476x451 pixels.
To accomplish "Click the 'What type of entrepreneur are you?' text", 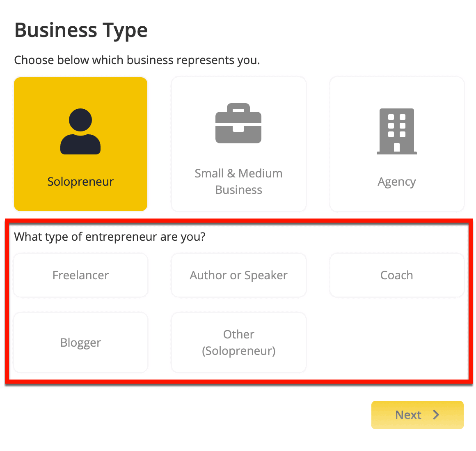I will pos(110,237).
